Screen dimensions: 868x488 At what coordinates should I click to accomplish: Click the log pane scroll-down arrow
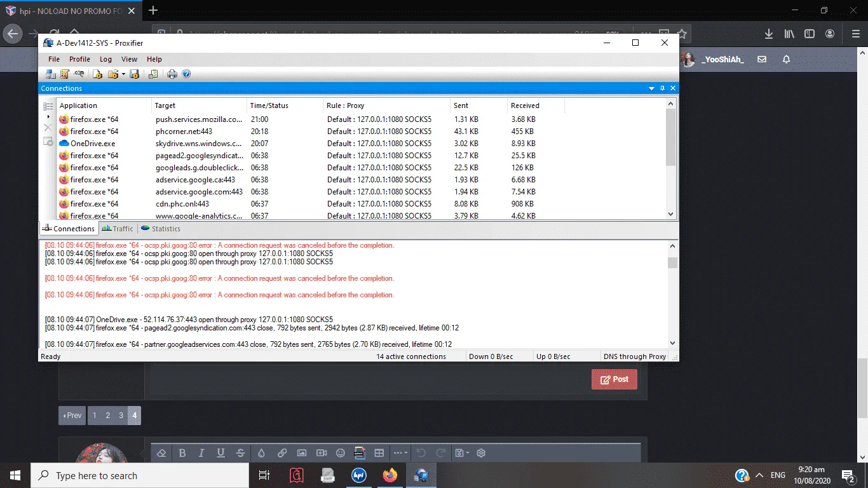[673, 343]
